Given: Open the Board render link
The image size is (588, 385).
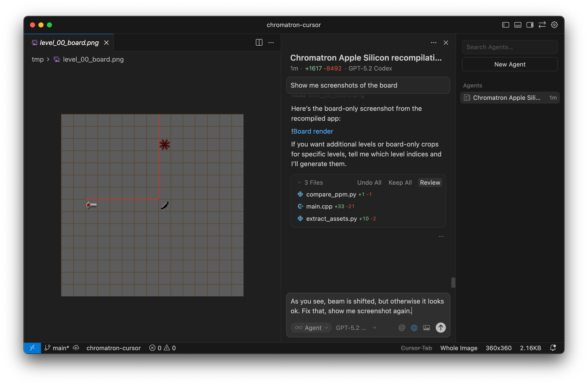Looking at the screenshot, I should (x=313, y=131).
